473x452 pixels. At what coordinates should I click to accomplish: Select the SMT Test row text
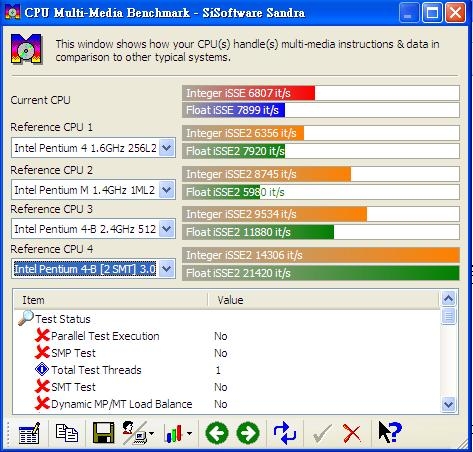click(73, 387)
